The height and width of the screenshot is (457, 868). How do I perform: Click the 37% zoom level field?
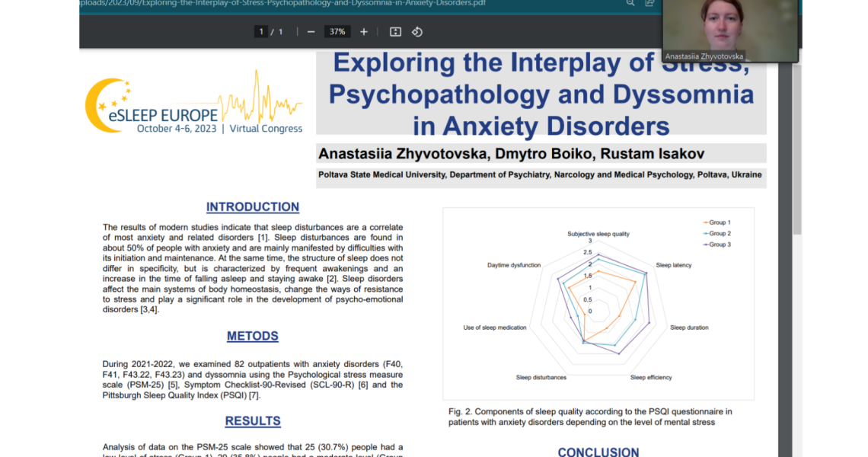(x=337, y=32)
